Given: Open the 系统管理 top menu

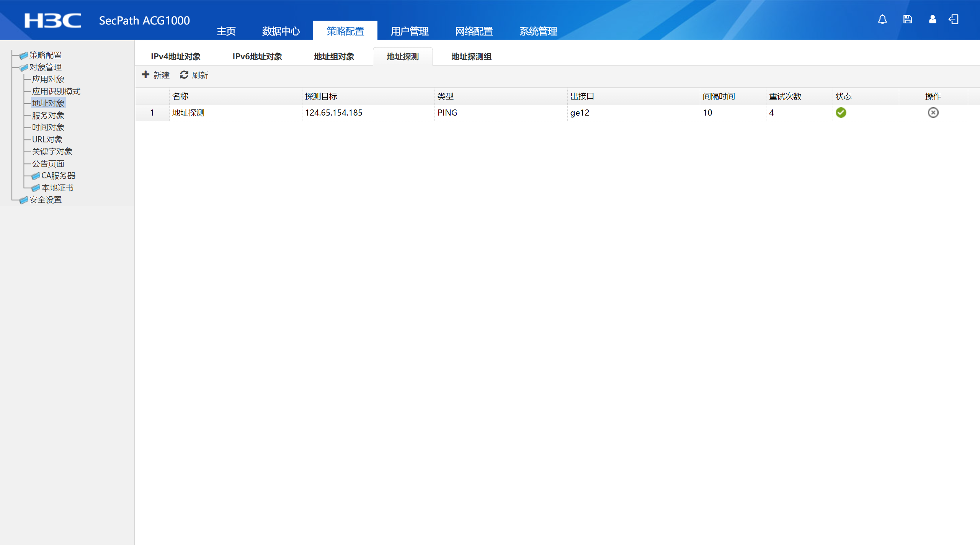Looking at the screenshot, I should pyautogui.click(x=538, y=31).
